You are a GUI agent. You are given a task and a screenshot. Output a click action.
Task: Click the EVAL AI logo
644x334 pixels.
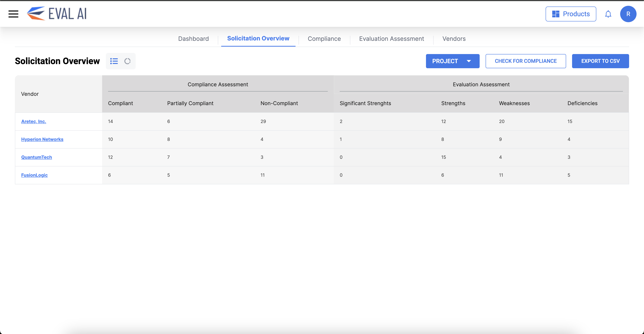point(57,13)
